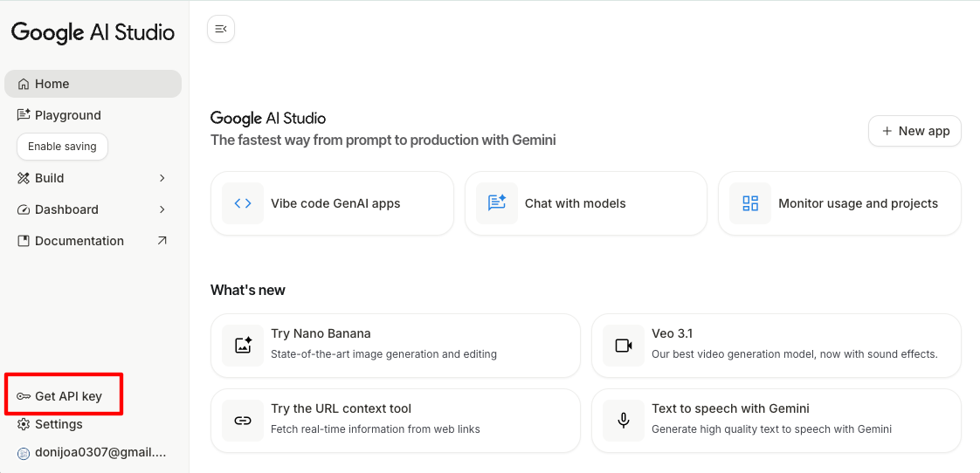Click the 'State-of-the-art image generation and editing' text
This screenshot has width=980, height=473.
click(383, 354)
